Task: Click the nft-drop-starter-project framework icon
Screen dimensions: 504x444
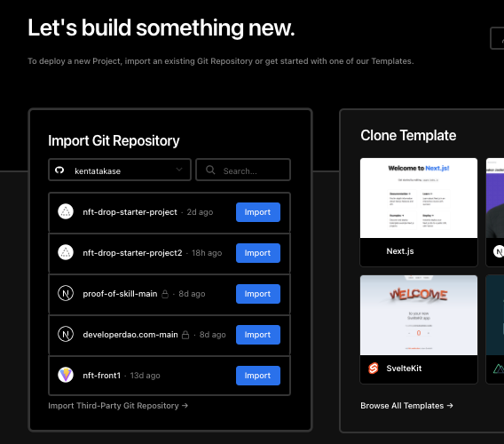Action: [66, 211]
